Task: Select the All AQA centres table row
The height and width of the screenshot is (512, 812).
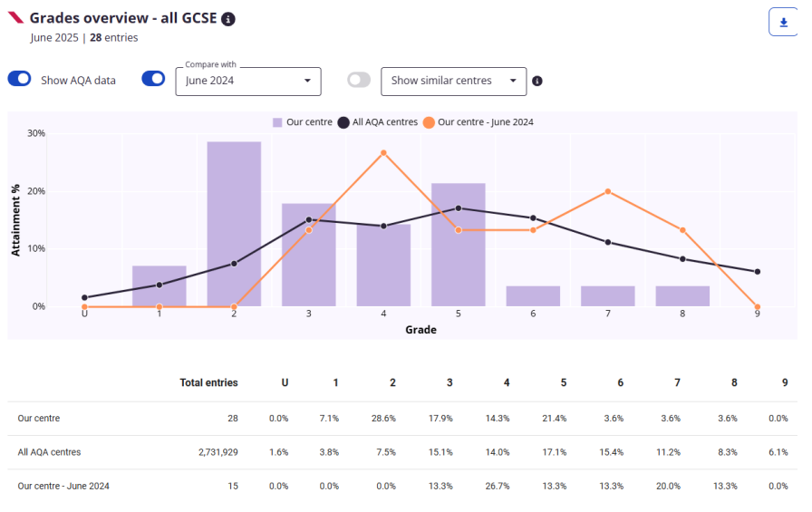Action: [x=49, y=451]
